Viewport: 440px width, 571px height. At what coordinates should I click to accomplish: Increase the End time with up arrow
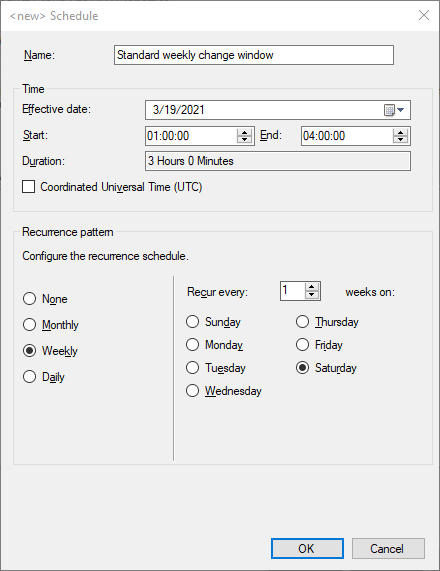400,132
